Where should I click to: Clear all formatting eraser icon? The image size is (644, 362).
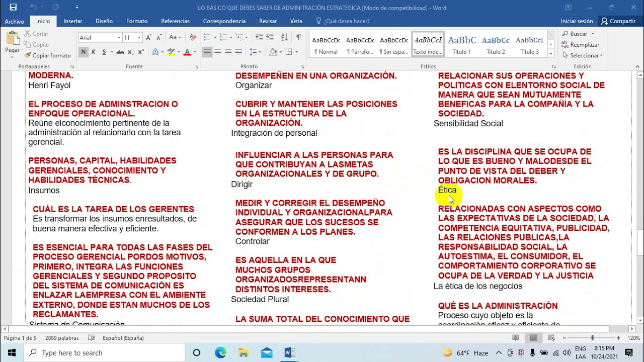click(x=193, y=37)
